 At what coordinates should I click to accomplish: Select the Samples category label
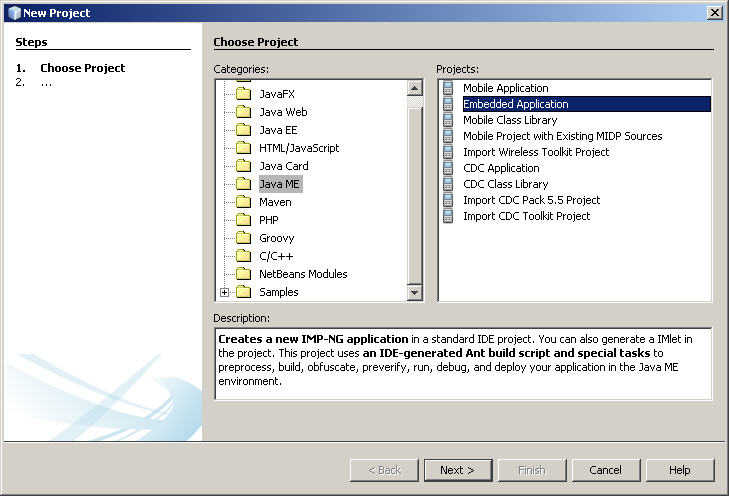click(x=278, y=292)
